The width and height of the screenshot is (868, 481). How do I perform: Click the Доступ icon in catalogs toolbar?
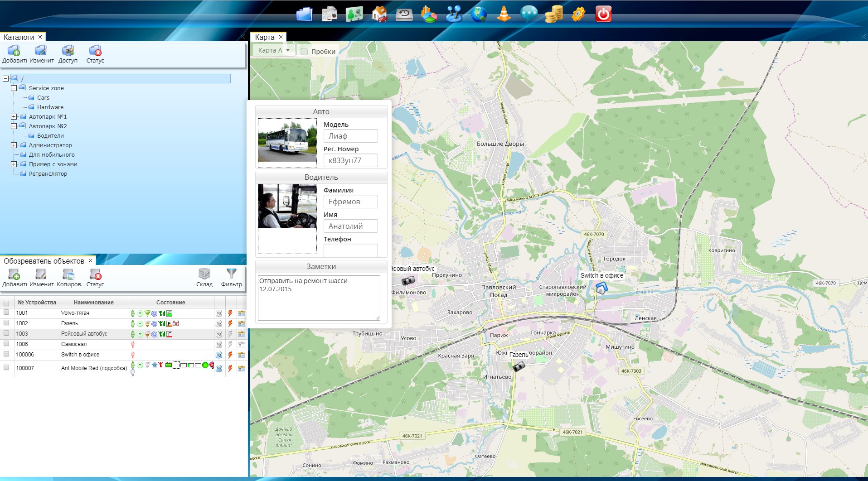pos(68,54)
